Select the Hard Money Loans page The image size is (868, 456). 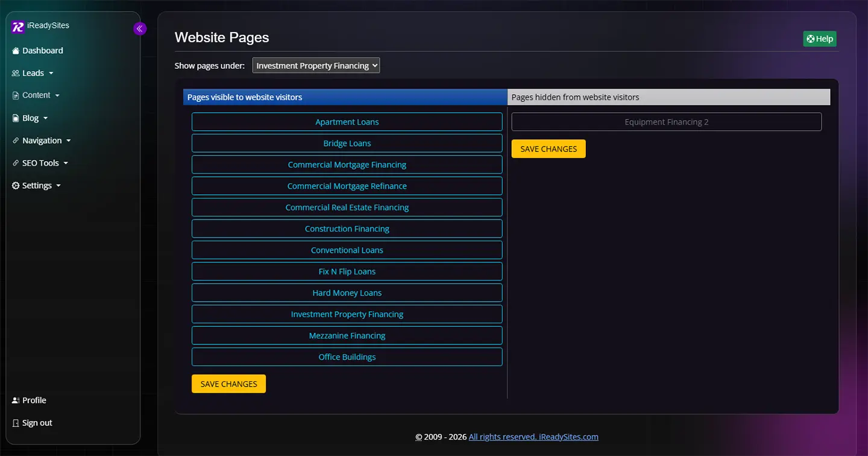(x=347, y=293)
